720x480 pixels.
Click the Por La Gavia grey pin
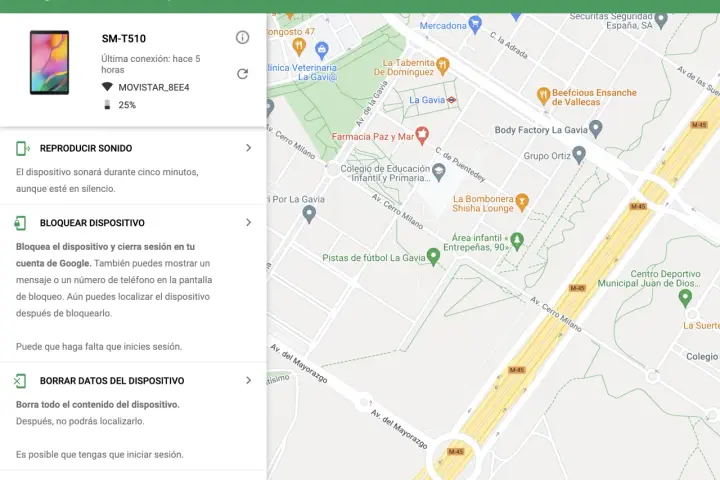tap(309, 214)
